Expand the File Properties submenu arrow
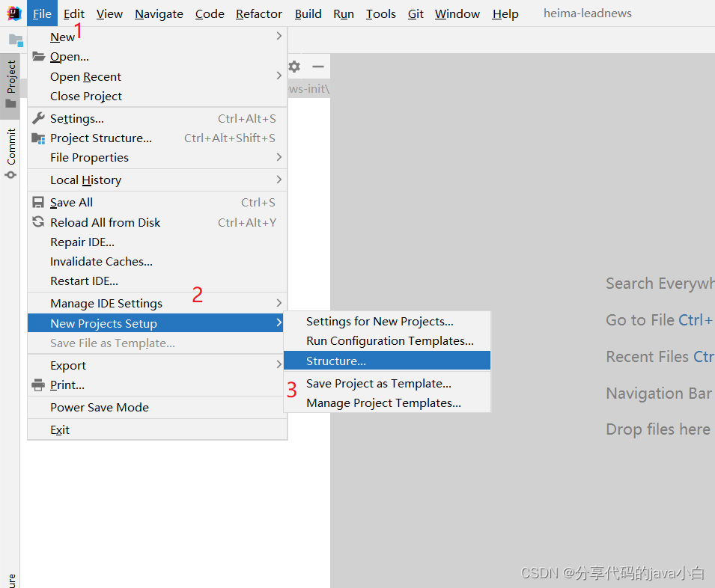The width and height of the screenshot is (715, 588). point(279,156)
